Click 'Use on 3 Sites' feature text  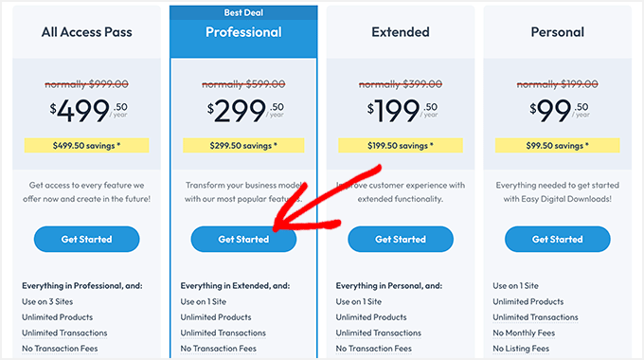47,301
